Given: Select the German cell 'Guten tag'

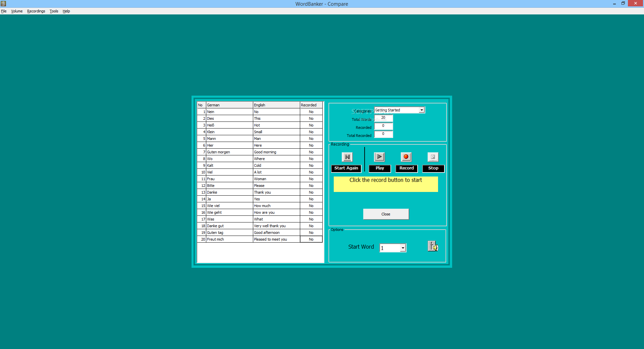Looking at the screenshot, I should (229, 233).
